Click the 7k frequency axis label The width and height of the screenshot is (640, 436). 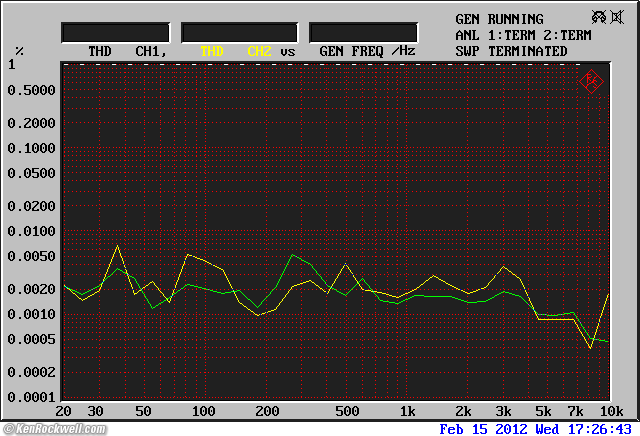[575, 411]
